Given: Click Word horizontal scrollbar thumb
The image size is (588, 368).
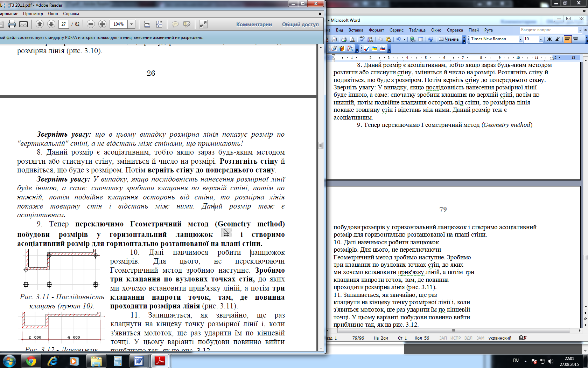Looking at the screenshot, I should click(x=453, y=330).
